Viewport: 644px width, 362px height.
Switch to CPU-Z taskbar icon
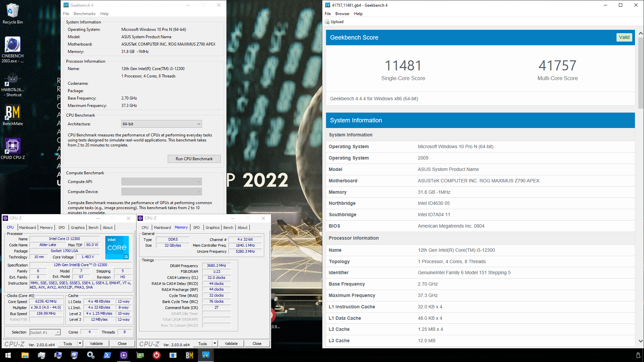(124, 355)
